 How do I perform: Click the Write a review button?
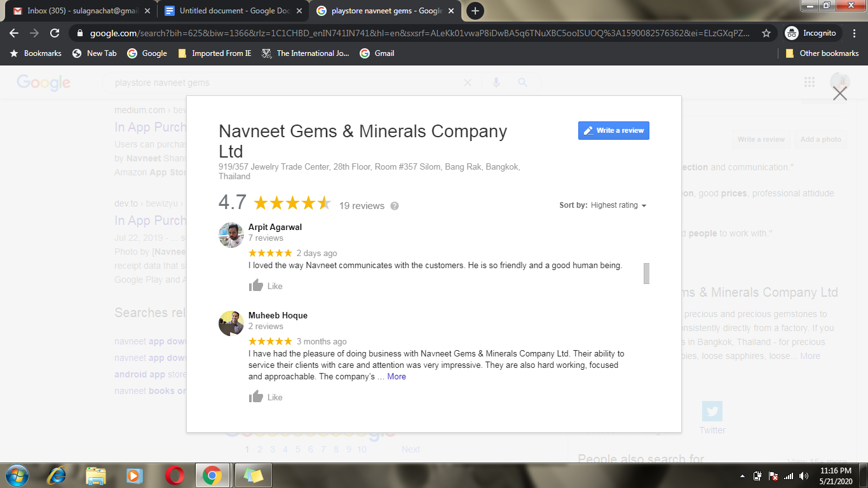[x=614, y=130]
